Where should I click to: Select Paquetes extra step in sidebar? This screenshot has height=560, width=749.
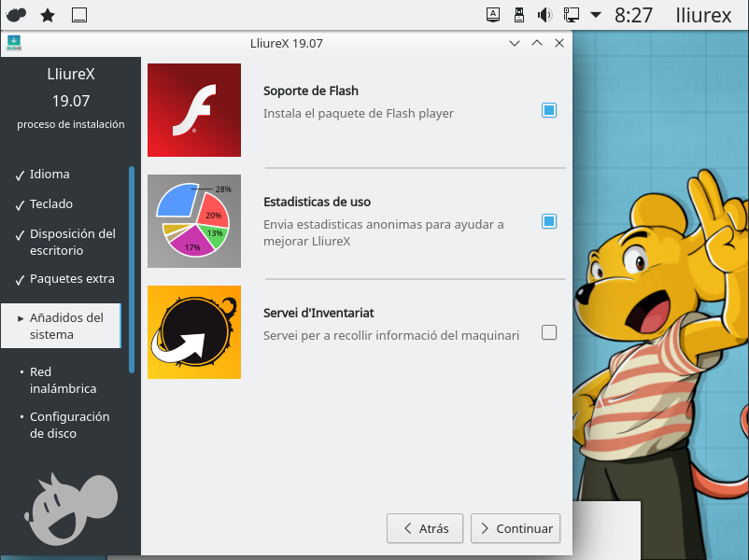[72, 278]
